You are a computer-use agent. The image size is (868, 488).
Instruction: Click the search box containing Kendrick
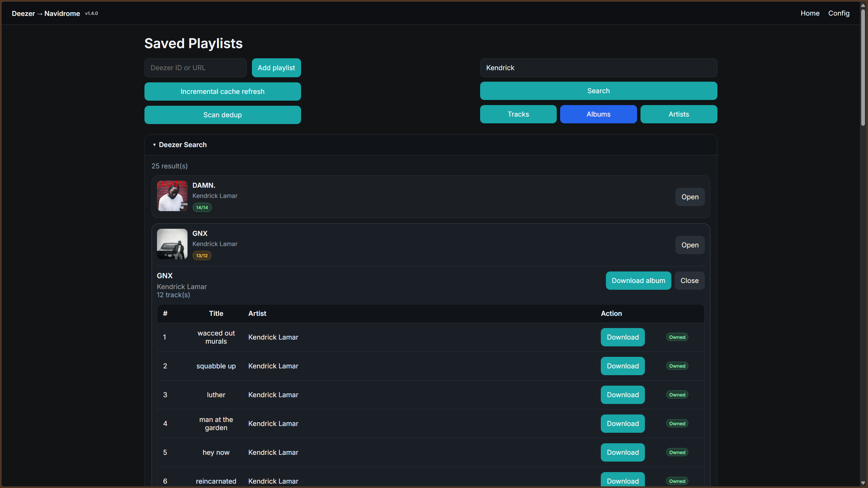click(598, 68)
